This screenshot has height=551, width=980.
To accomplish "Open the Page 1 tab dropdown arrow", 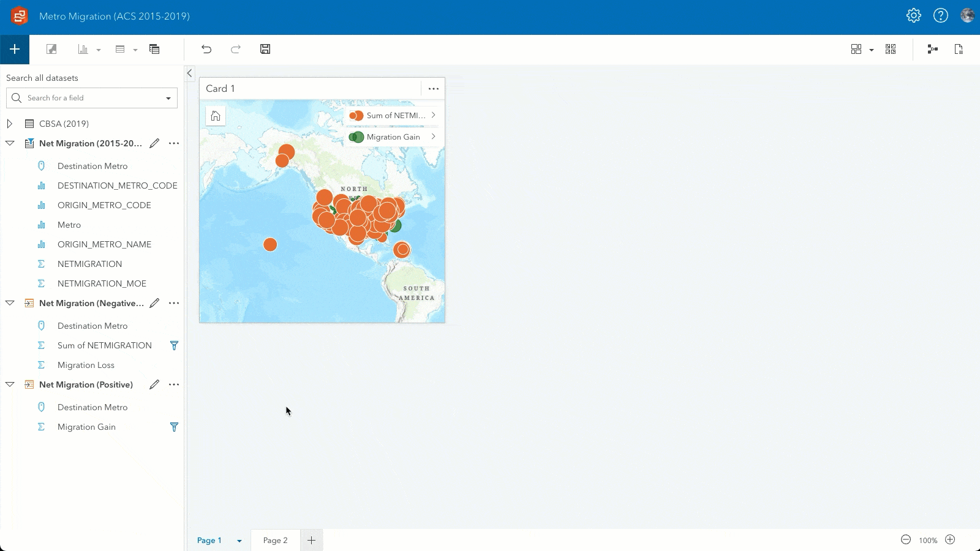I will 239,541.
